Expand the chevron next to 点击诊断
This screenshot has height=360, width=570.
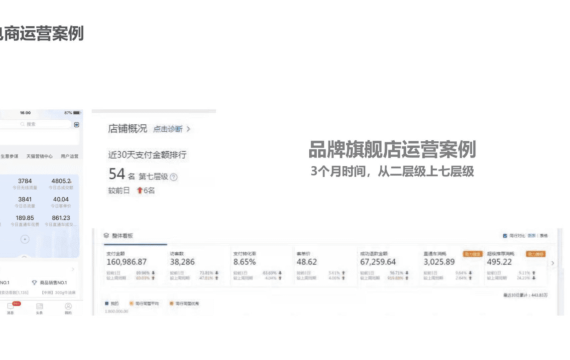[x=188, y=129]
